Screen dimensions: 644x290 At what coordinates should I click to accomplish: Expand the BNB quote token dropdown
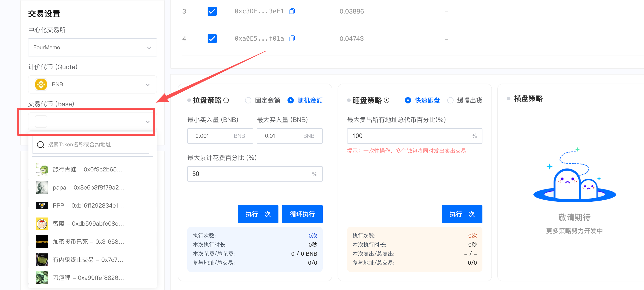[x=92, y=84]
